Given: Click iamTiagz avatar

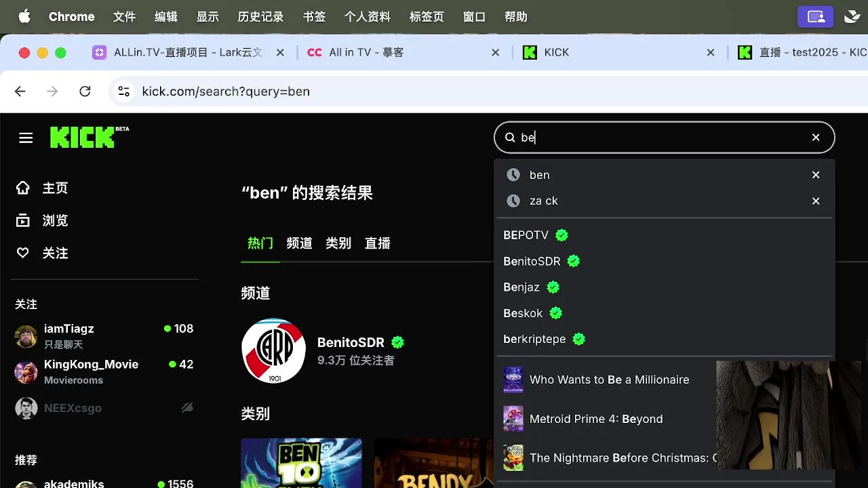Looking at the screenshot, I should [26, 336].
